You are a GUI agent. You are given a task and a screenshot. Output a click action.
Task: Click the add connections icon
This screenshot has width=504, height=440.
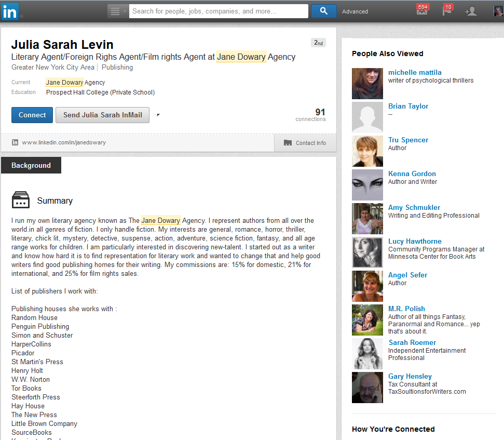point(471,11)
